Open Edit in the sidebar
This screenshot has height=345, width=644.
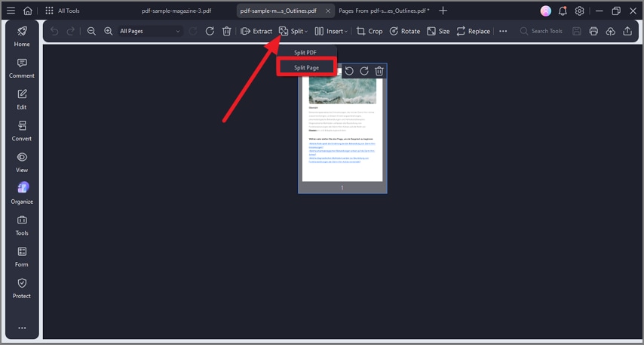[x=22, y=100]
